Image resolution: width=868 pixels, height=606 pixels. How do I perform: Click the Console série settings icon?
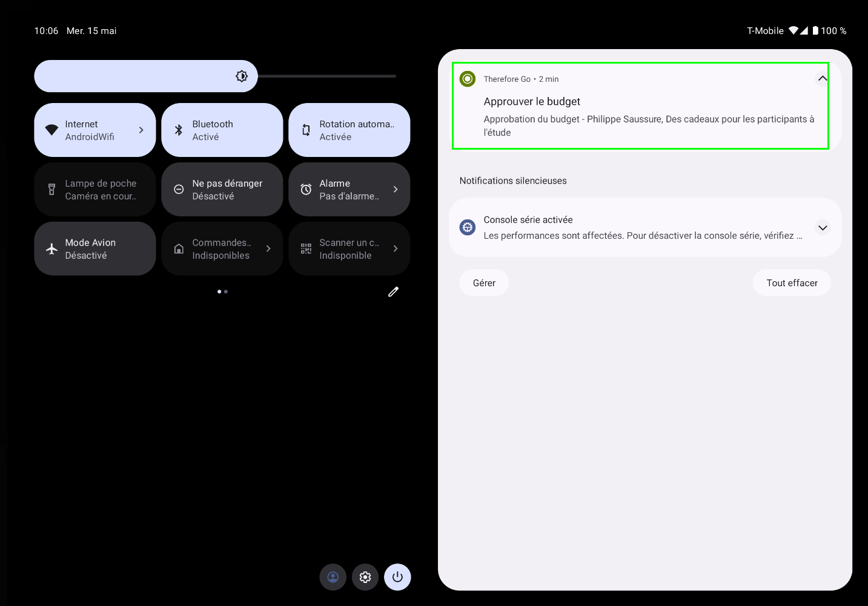point(468,227)
